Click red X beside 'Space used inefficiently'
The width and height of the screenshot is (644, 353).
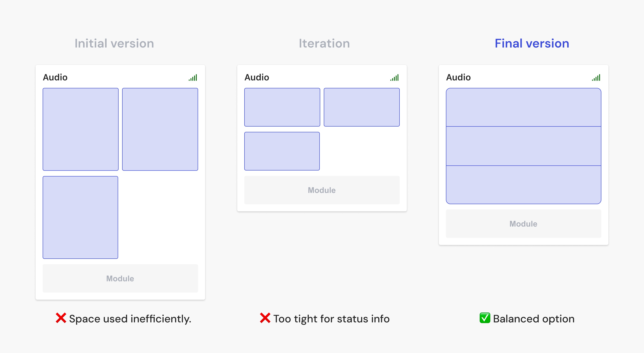pos(61,318)
